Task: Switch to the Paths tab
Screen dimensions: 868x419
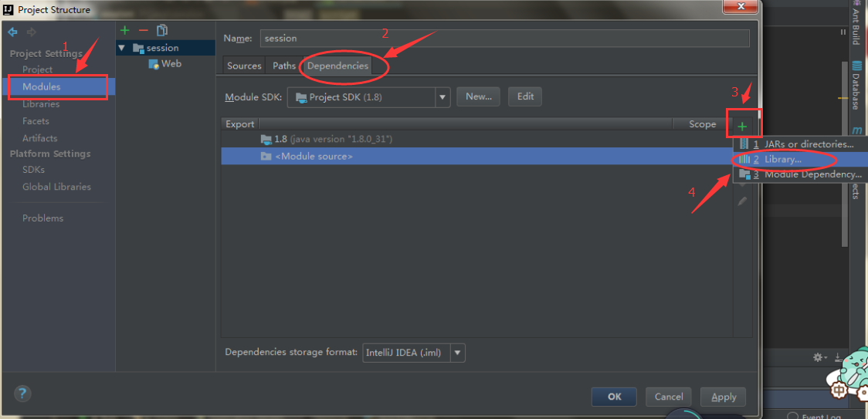Action: click(284, 66)
